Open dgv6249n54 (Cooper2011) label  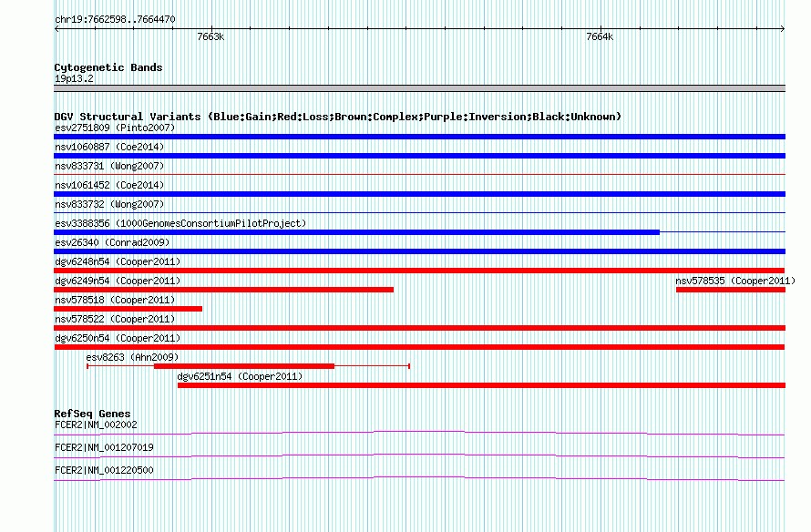click(118, 281)
